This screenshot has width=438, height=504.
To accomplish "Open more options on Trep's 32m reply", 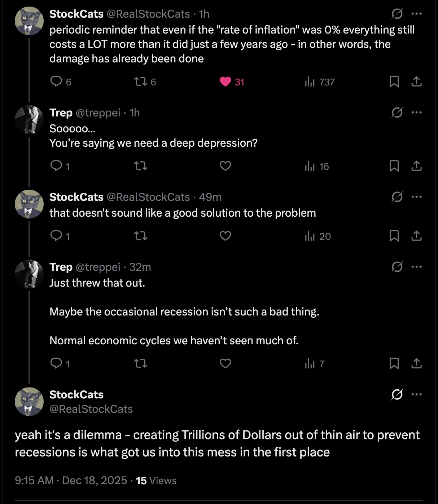I will (x=416, y=267).
